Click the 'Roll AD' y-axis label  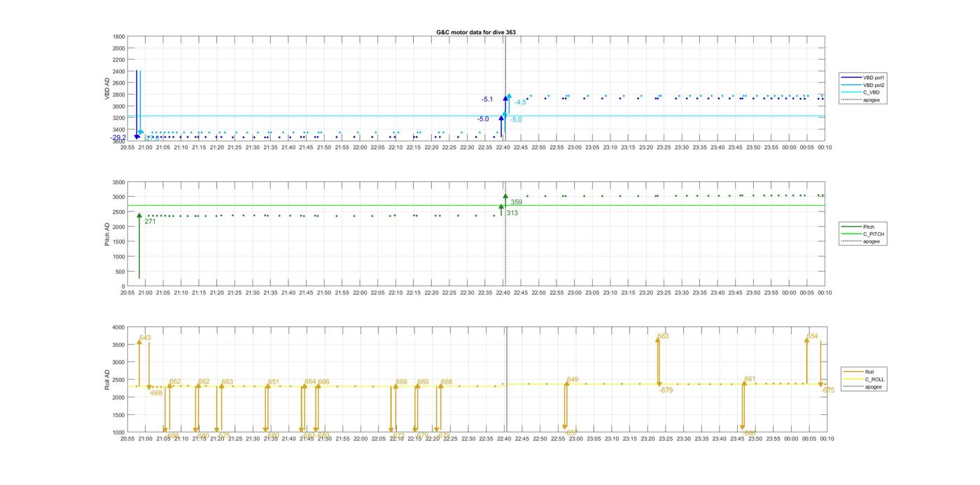click(108, 379)
